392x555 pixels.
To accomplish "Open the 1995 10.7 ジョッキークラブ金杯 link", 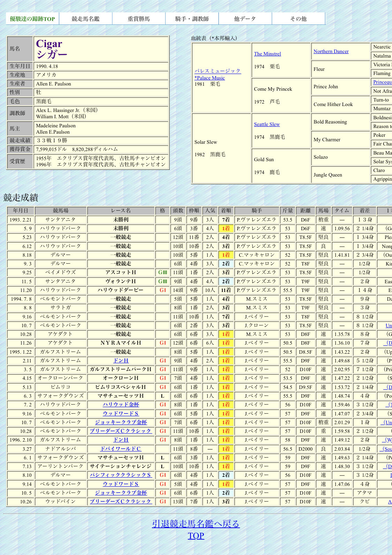I will [x=121, y=422].
